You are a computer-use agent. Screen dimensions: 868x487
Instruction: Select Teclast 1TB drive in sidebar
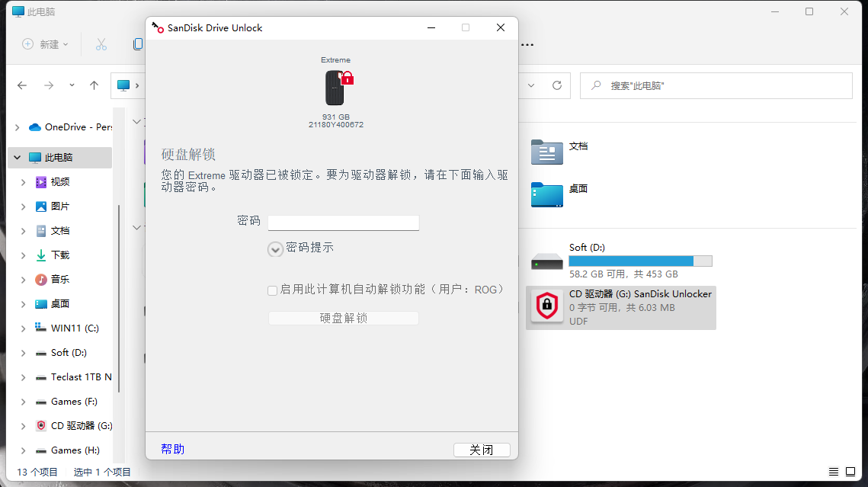click(x=73, y=376)
